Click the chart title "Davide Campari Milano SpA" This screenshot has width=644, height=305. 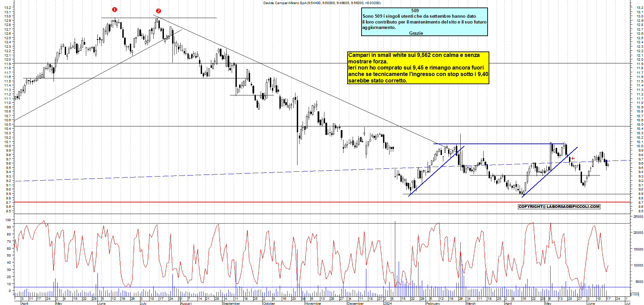(x=285, y=3)
